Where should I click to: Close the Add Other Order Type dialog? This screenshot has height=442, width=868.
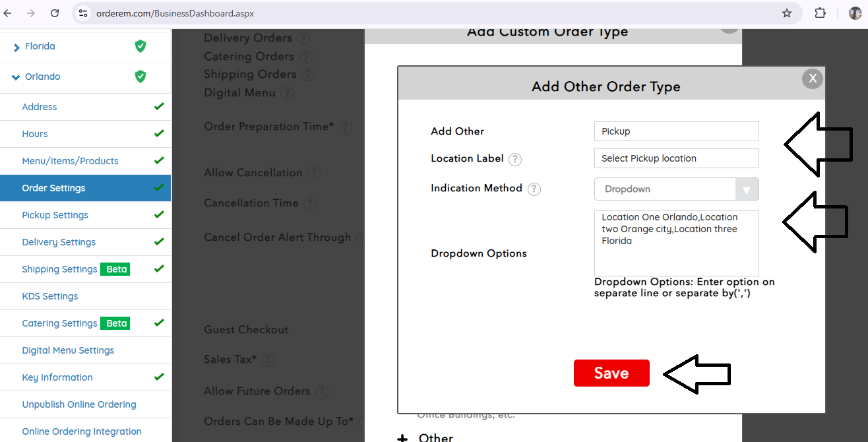813,79
